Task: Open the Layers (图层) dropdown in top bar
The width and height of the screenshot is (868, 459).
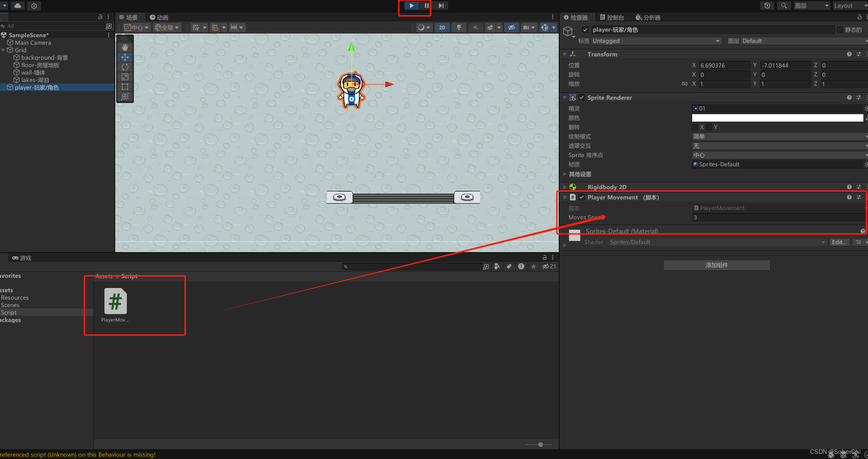Action: pos(812,6)
